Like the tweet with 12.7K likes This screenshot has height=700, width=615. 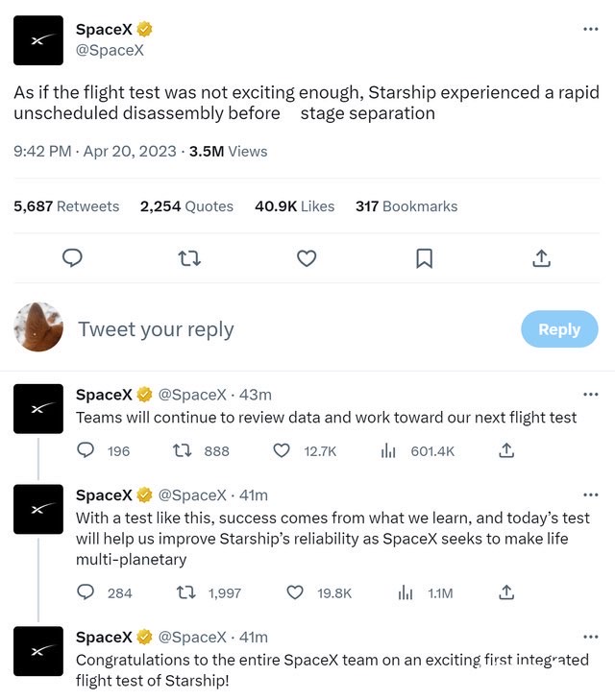(282, 450)
